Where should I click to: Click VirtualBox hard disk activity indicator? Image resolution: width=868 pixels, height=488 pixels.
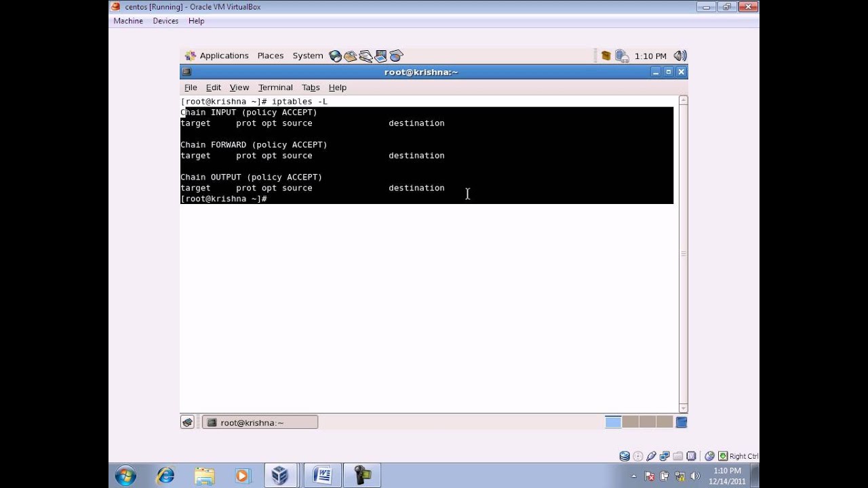(625, 456)
